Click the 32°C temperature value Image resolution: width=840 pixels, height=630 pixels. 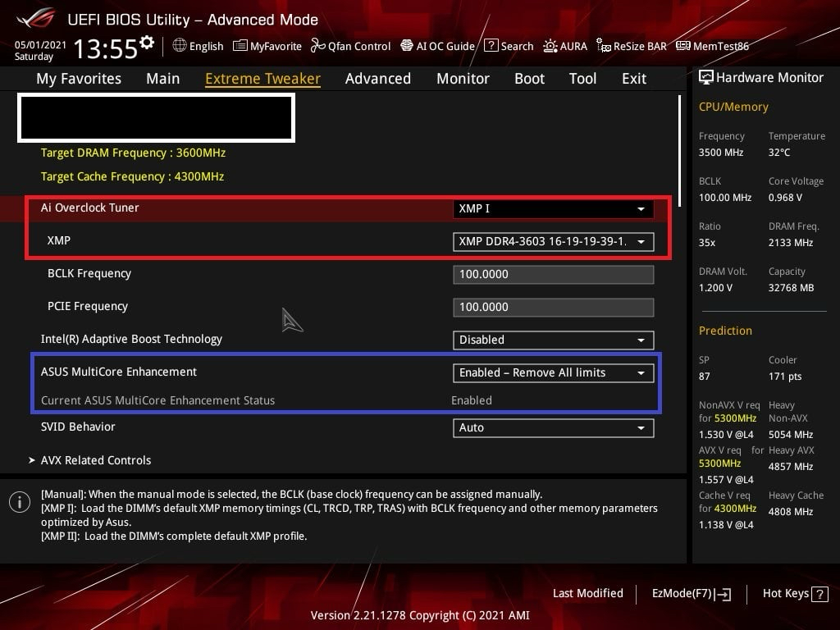[x=779, y=153]
